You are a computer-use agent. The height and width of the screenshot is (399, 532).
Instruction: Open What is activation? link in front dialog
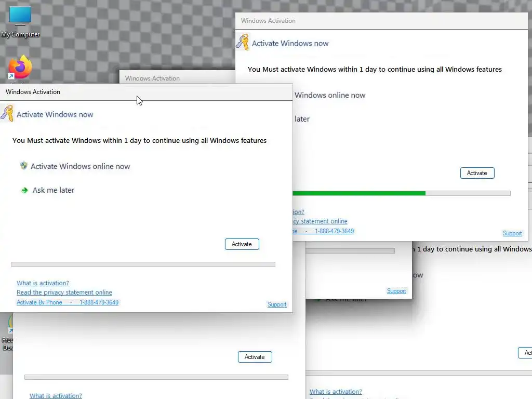(43, 283)
